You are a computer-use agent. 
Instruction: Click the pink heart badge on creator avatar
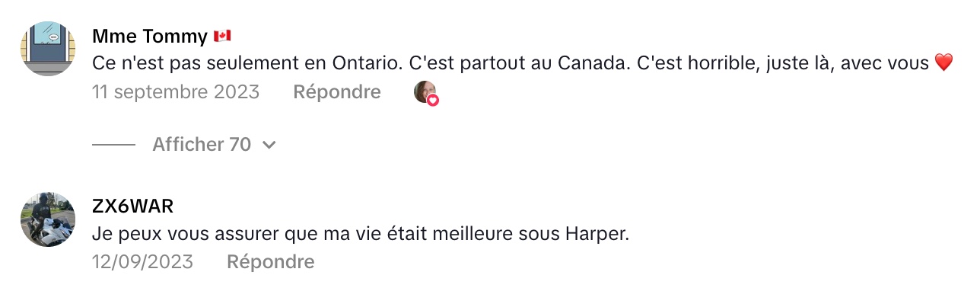(433, 101)
